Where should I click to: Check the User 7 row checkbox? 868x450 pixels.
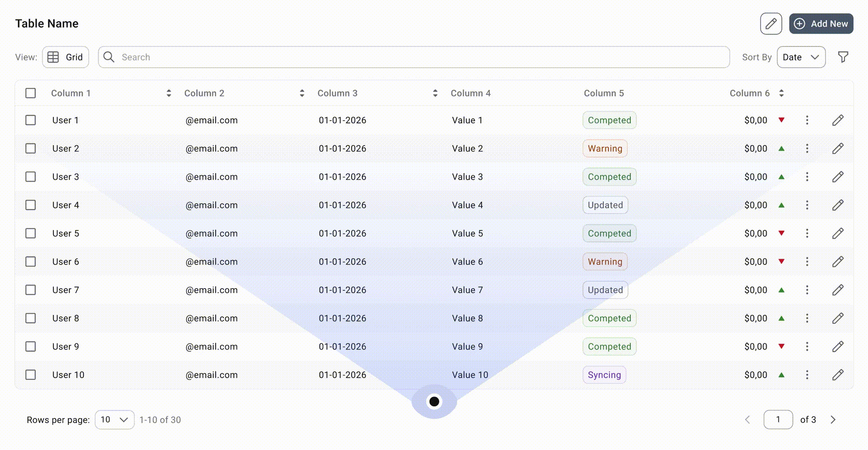[x=31, y=290]
